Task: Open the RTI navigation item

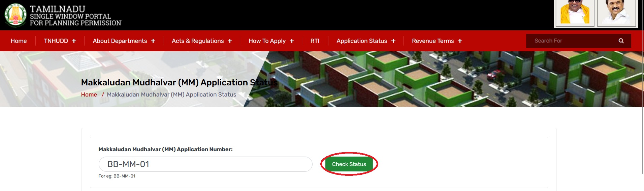Action: (x=315, y=41)
